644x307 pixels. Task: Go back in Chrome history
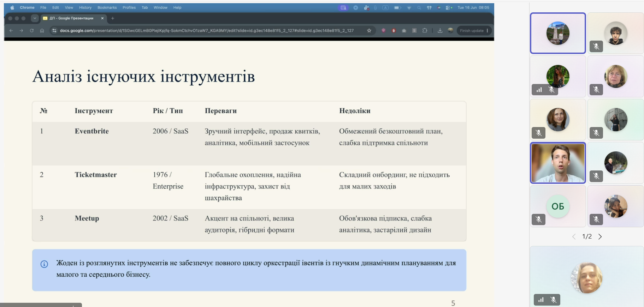tap(11, 31)
